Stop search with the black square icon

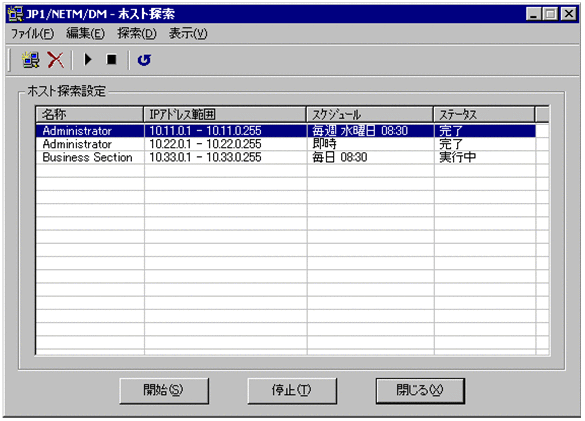(112, 60)
